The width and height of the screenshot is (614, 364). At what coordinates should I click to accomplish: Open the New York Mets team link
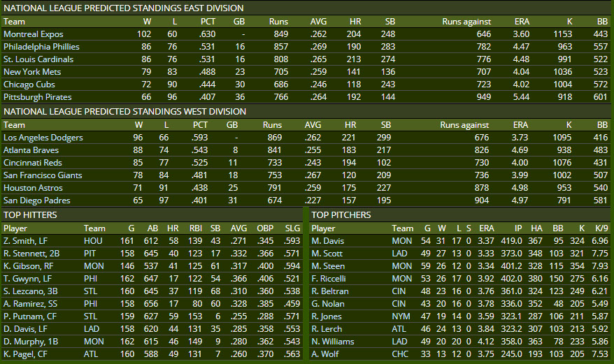32,72
